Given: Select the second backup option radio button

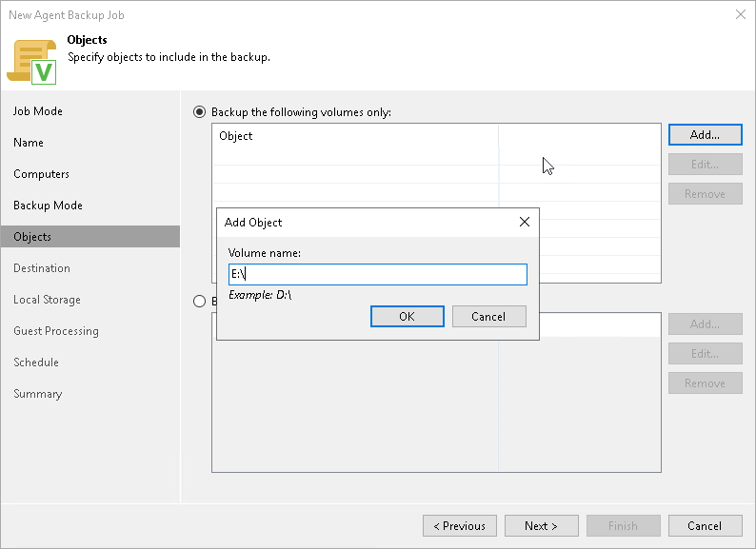Looking at the screenshot, I should (x=199, y=302).
